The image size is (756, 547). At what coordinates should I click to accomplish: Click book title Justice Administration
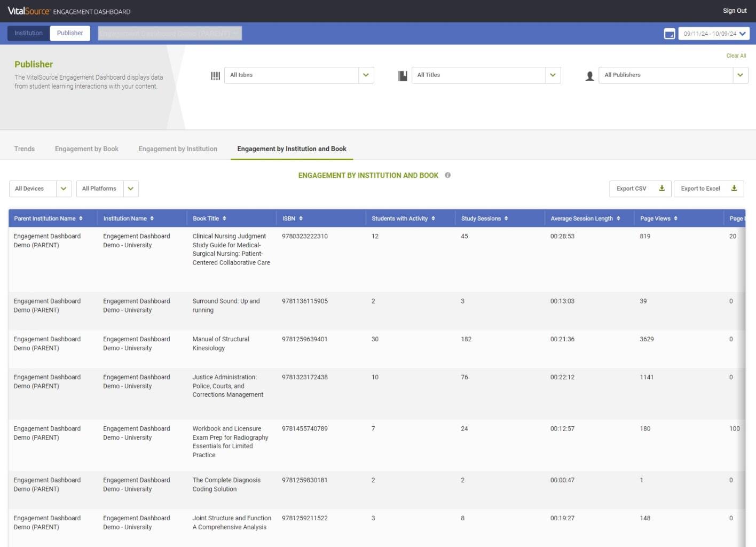point(228,386)
